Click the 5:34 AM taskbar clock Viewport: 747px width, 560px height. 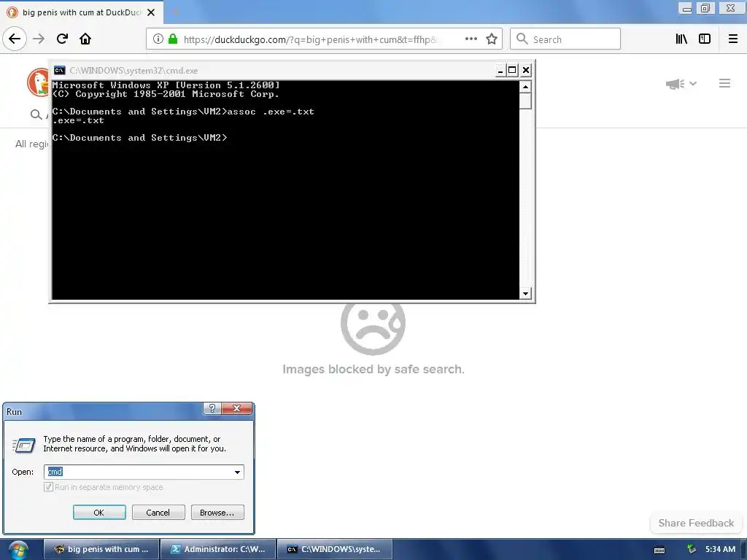(x=720, y=549)
